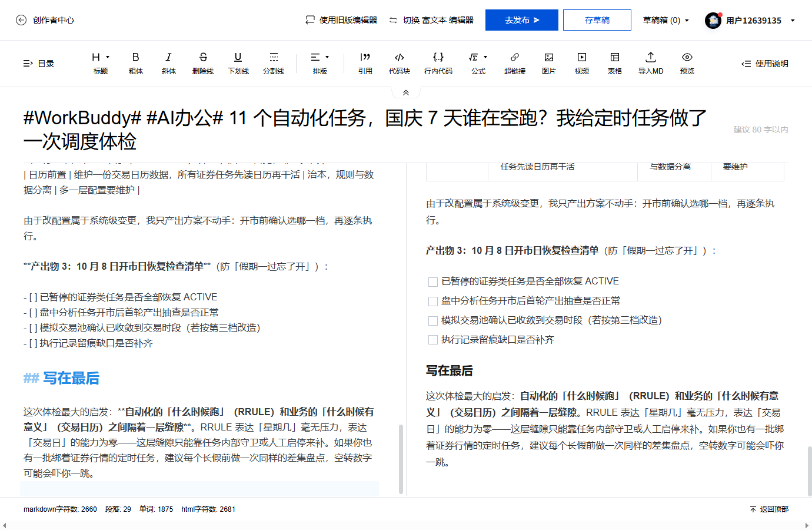Apply 粗体 bold formatting
Viewport: 812px width, 530px height.
click(x=136, y=63)
